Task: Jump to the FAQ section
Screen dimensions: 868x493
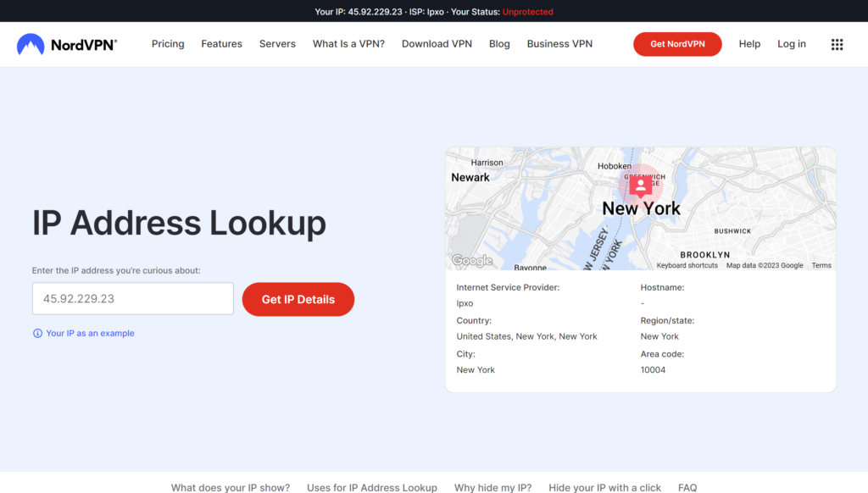Action: click(x=687, y=487)
